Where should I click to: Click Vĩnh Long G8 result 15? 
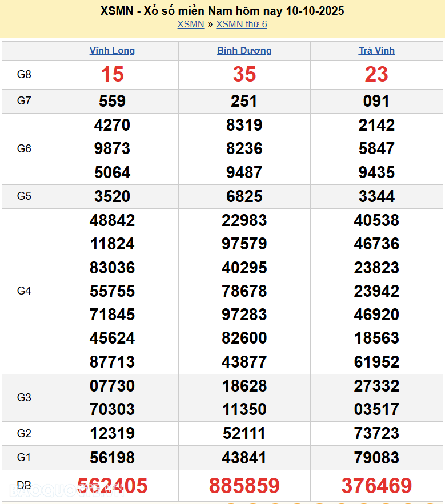tap(112, 74)
